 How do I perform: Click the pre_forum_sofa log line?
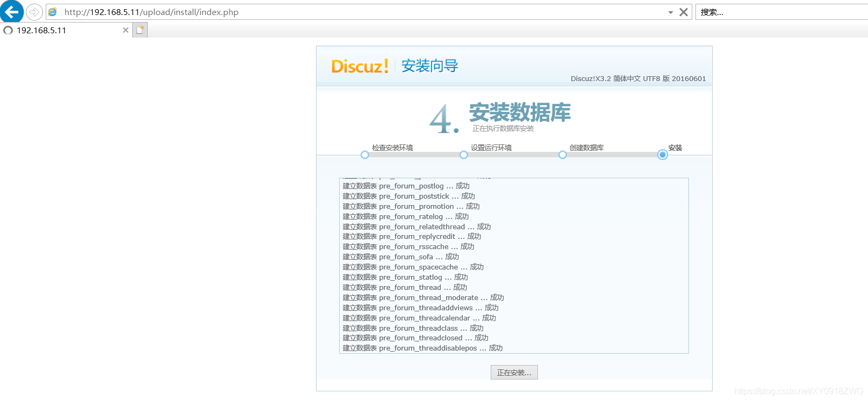[401, 257]
